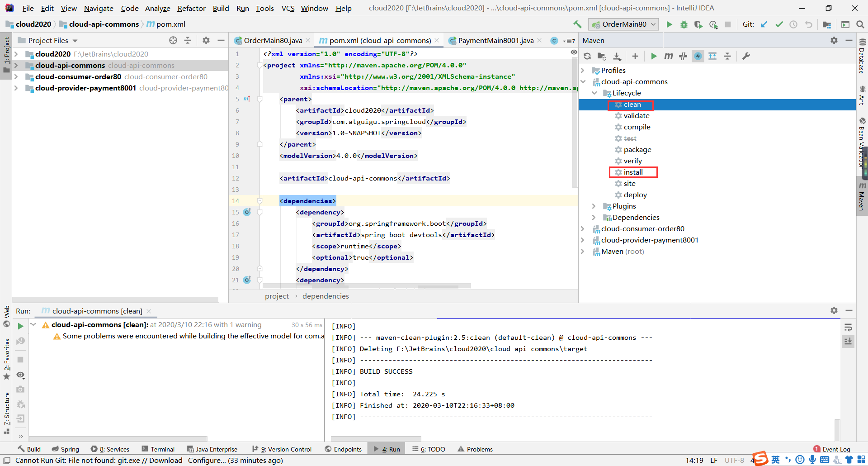The width and height of the screenshot is (868, 466).
Task: Click the Build project hammer icon
Action: tap(577, 24)
